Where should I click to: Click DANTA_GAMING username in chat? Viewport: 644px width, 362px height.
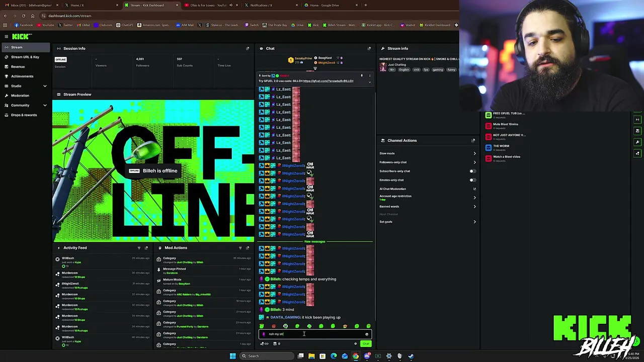285,317
